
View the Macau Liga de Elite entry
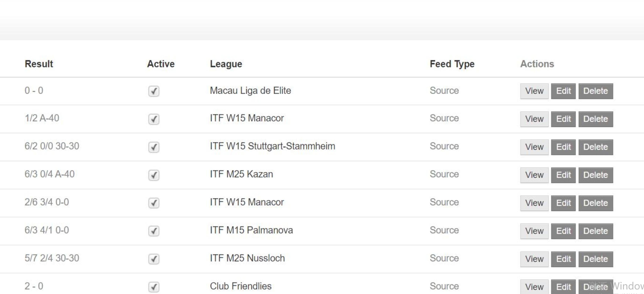(534, 91)
